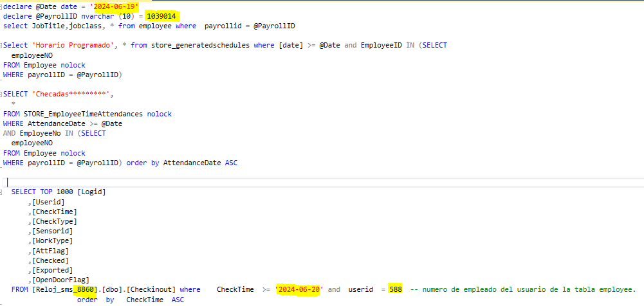Click TOP 1000 in the select

tap(56, 192)
